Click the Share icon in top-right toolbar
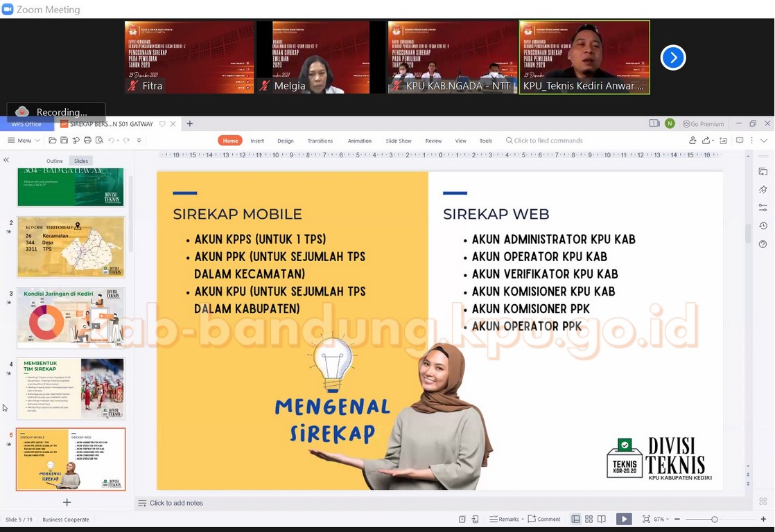Screen dimensions: 775x532 [706, 141]
